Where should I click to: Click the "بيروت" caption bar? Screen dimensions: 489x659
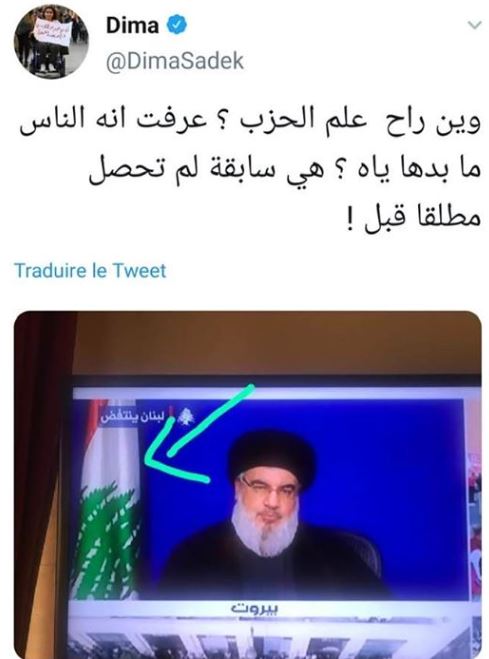click(x=255, y=608)
